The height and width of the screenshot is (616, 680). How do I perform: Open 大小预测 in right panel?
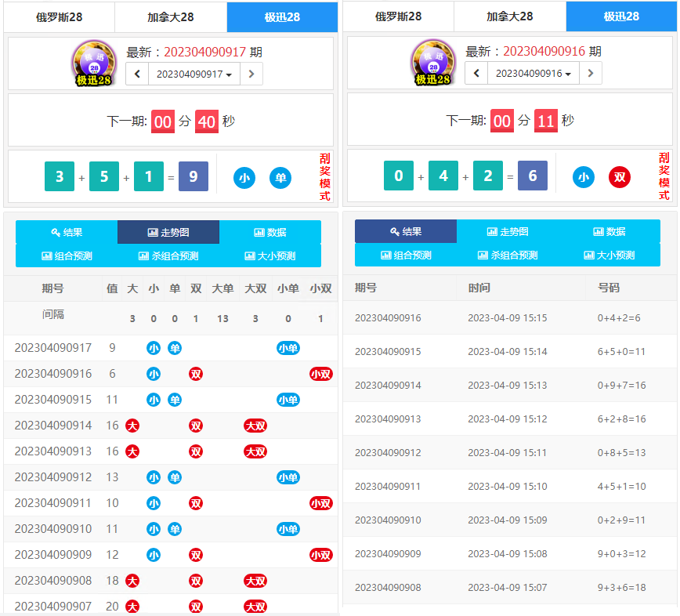pos(609,255)
